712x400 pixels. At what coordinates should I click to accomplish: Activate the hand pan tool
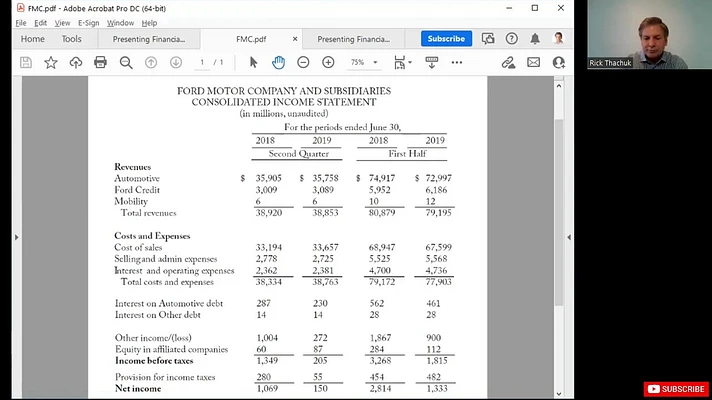[278, 62]
